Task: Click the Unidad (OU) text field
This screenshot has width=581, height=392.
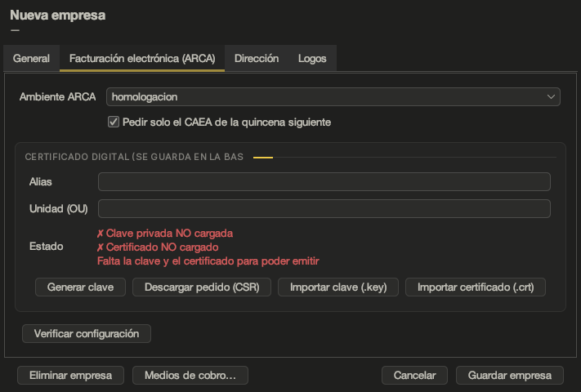Action: (324, 209)
